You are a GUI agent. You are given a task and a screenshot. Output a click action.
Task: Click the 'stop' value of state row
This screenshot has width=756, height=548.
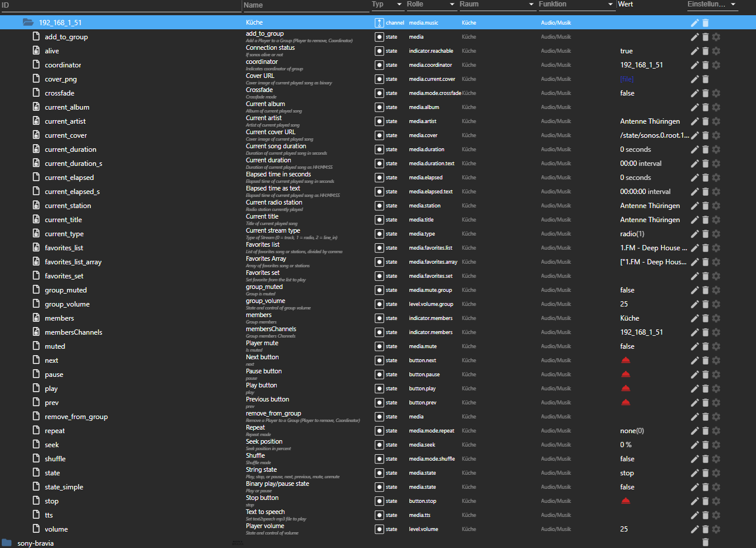click(x=627, y=473)
